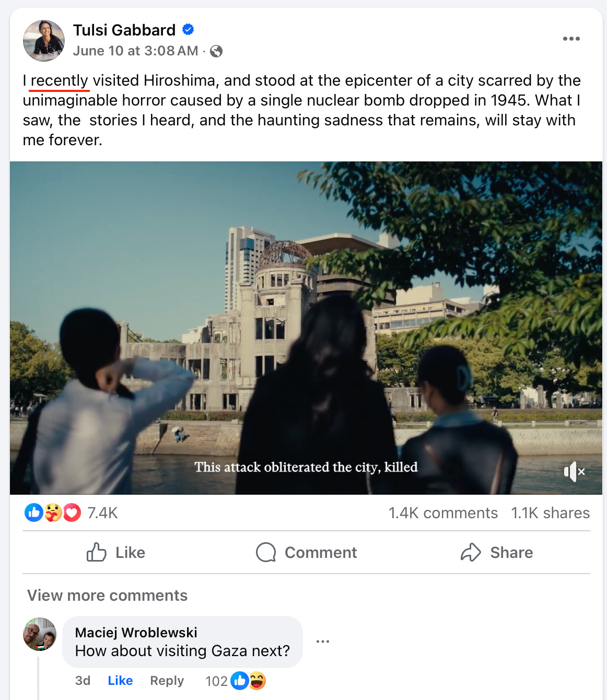This screenshot has width=607, height=700.
Task: View the 1.1K shares list
Action: tap(551, 513)
